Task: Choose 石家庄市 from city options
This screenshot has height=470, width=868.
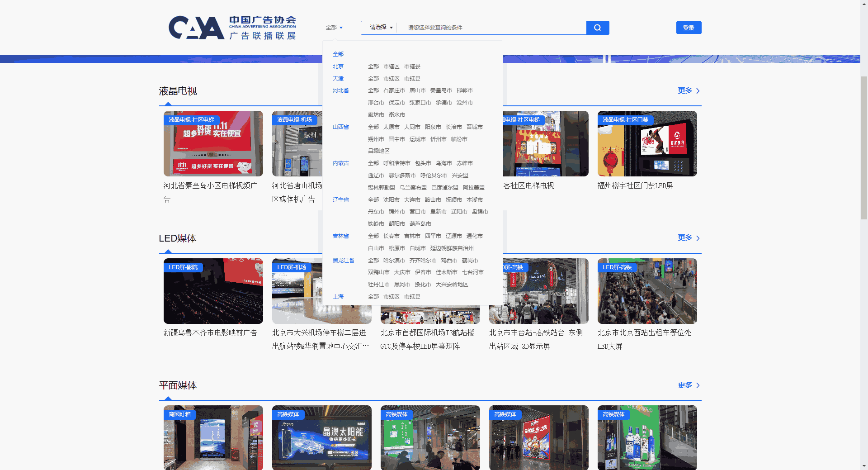Action: click(x=394, y=90)
